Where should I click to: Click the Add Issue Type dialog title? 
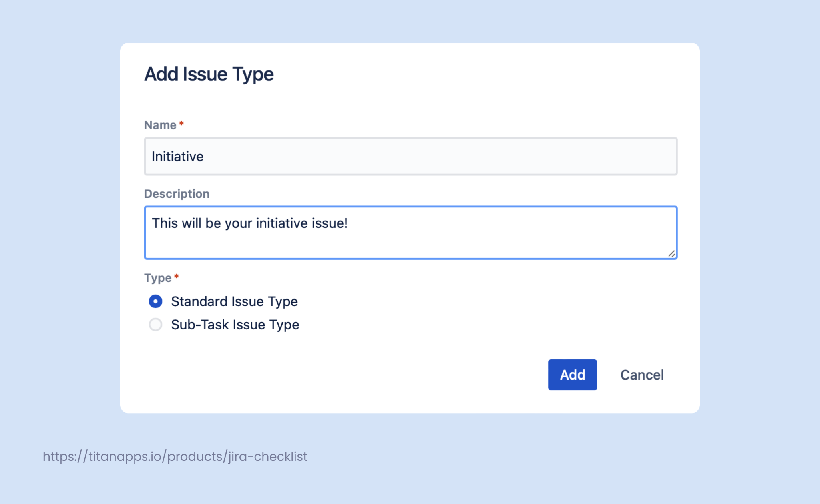coord(209,74)
